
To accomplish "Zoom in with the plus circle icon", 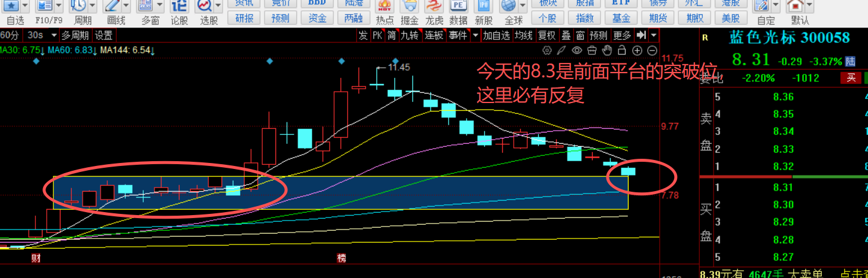I will [x=638, y=50].
